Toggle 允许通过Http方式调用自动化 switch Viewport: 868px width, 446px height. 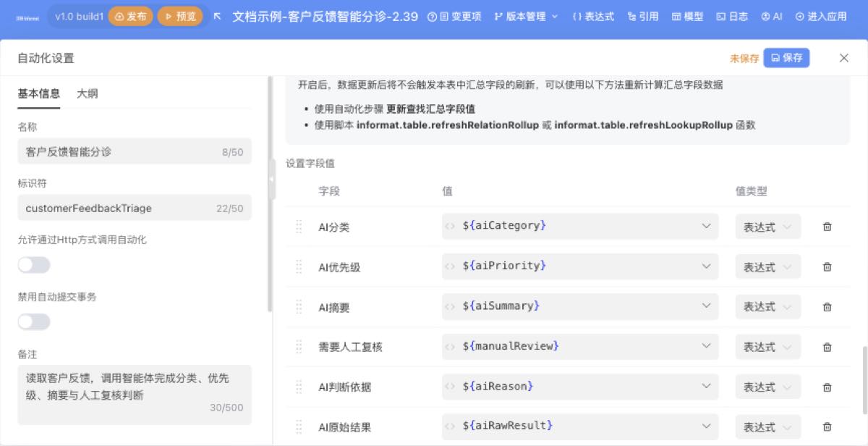[x=34, y=265]
